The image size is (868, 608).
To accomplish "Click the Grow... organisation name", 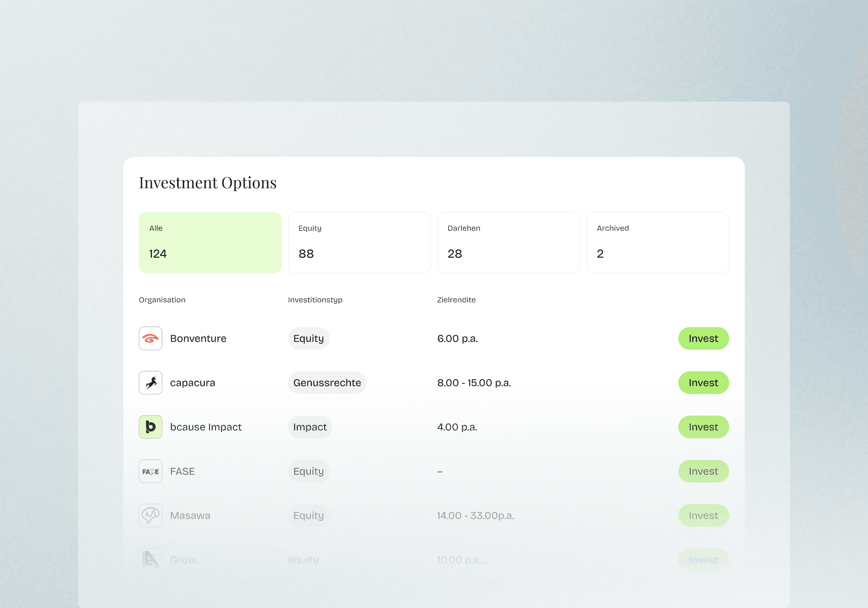I will coord(187,560).
